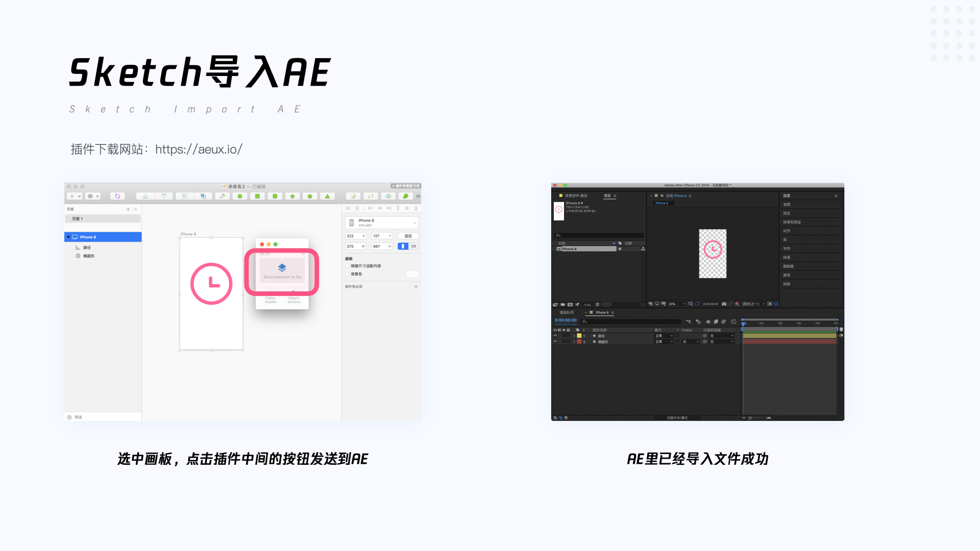Switch to the 渲染队列 tab
Viewport: 980px width, 551px height.
pos(567,313)
